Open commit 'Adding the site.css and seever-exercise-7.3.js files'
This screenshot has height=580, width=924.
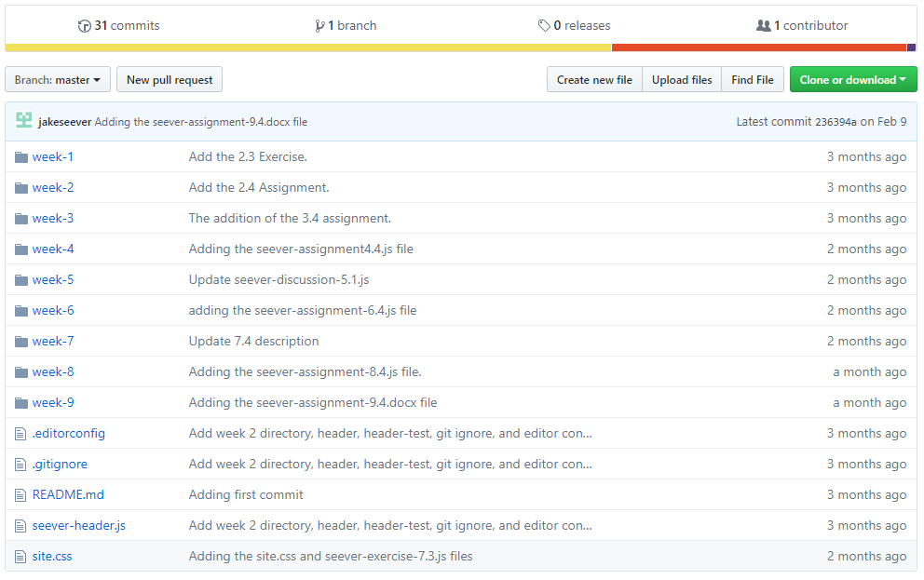pyautogui.click(x=331, y=556)
